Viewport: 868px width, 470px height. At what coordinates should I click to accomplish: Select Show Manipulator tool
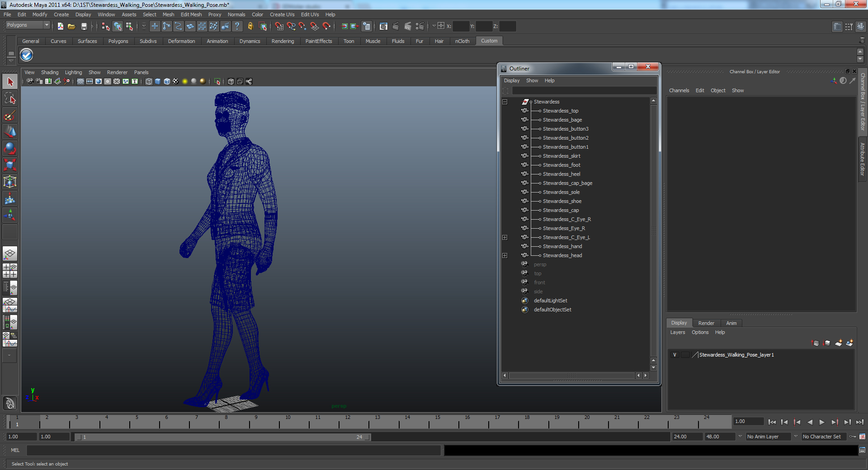(10, 215)
